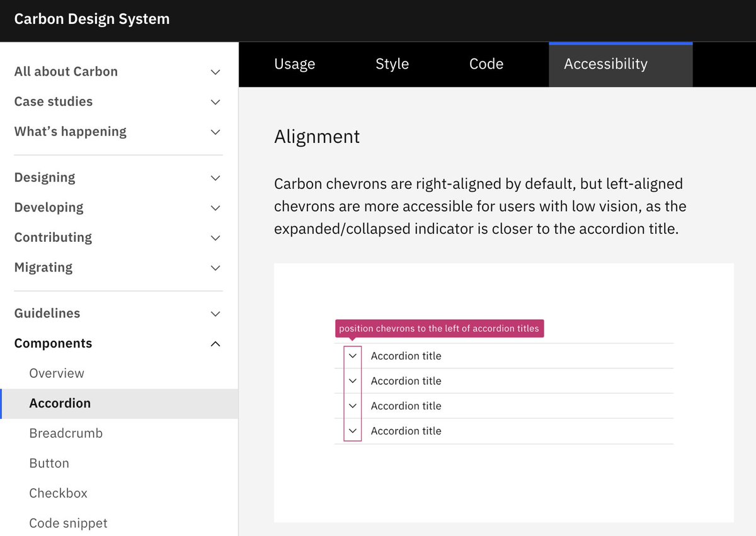Screen dimensions: 756x536
Task: Switch to the Style tab
Action: tap(392, 64)
